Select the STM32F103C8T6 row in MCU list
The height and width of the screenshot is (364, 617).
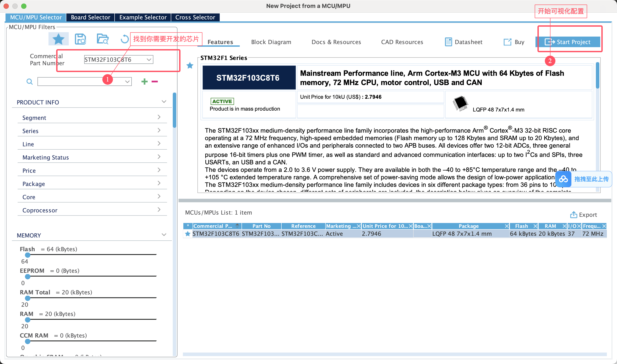395,234
